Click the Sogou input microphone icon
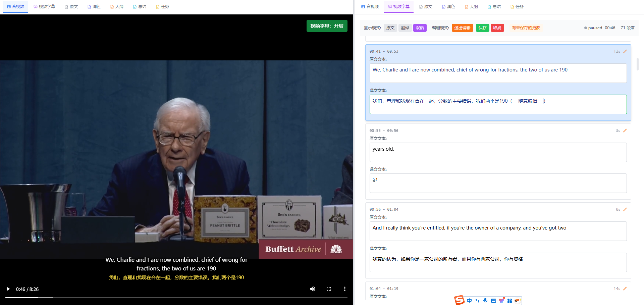 [485, 301]
